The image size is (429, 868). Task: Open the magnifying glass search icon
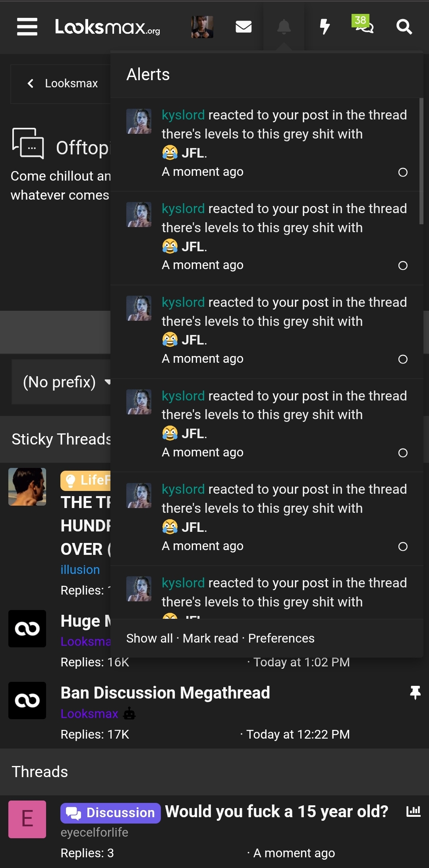pyautogui.click(x=404, y=27)
